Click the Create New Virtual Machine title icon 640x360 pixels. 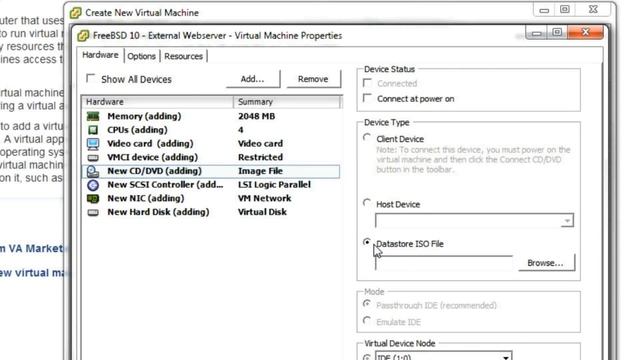coord(76,13)
